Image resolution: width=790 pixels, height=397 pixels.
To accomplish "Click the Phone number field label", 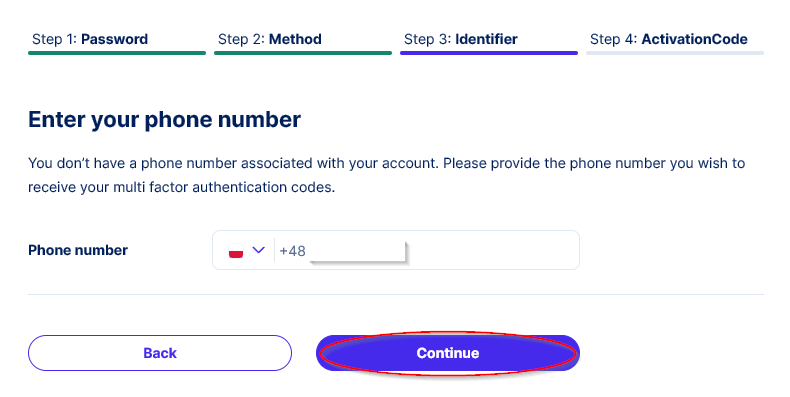I will tap(78, 250).
